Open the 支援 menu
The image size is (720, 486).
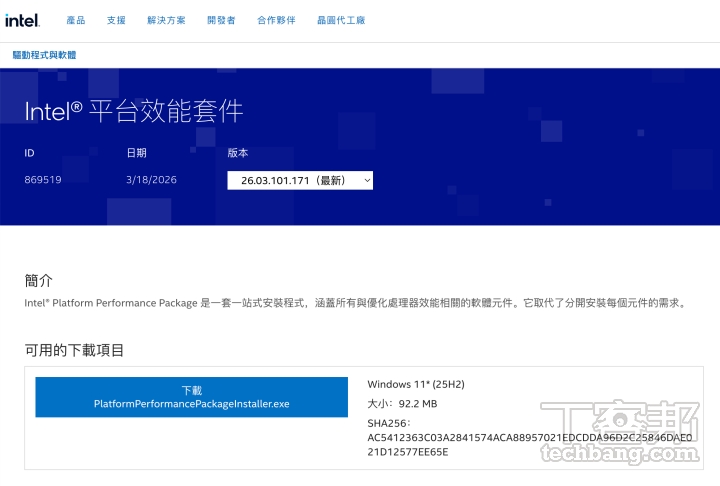tap(116, 20)
